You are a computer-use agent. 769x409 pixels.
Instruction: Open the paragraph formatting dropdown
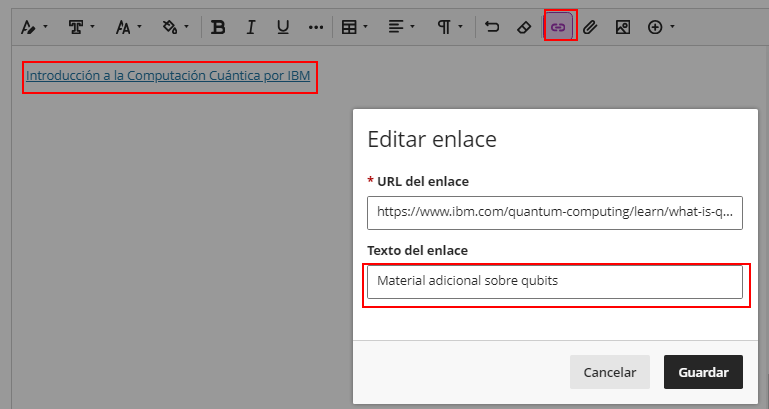point(449,27)
